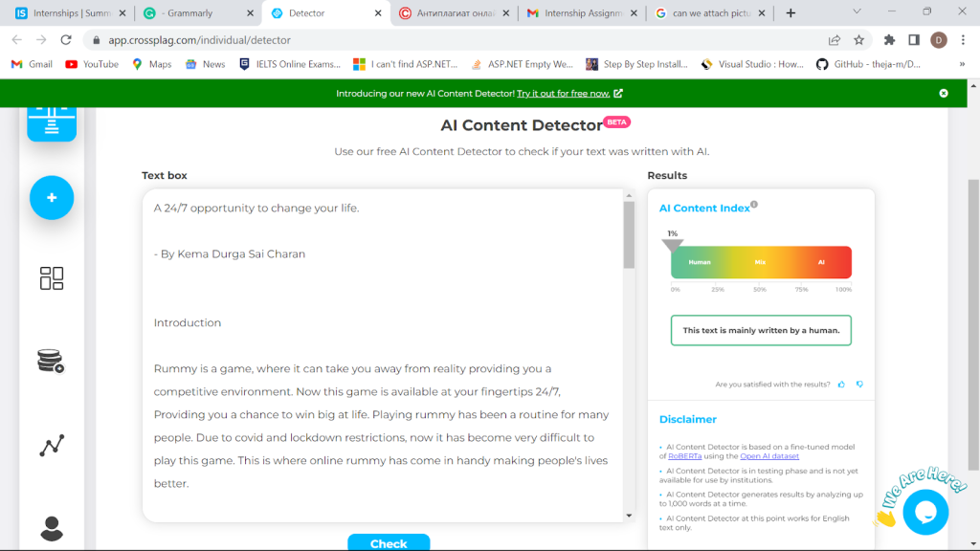Click the thumbs down feedback icon
Screen dimensions: 980x551
coord(859,385)
